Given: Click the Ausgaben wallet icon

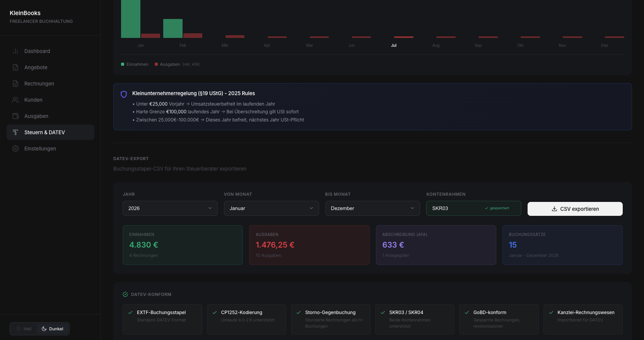Looking at the screenshot, I should [x=15, y=116].
